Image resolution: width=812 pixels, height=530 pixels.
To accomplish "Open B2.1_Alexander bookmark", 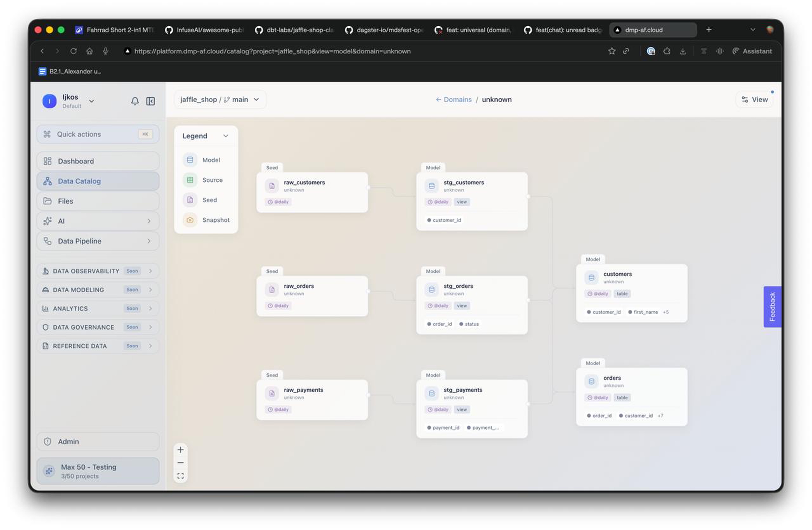I will (70, 71).
